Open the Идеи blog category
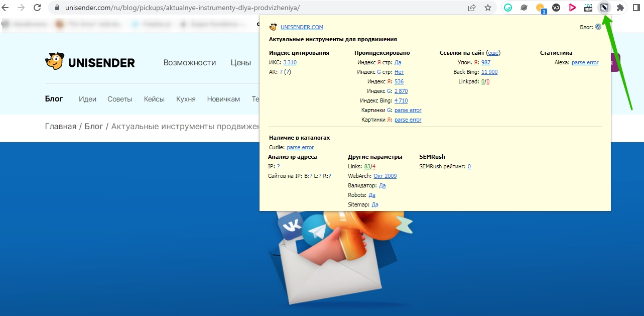Image resolution: width=644 pixels, height=316 pixels. point(87,99)
